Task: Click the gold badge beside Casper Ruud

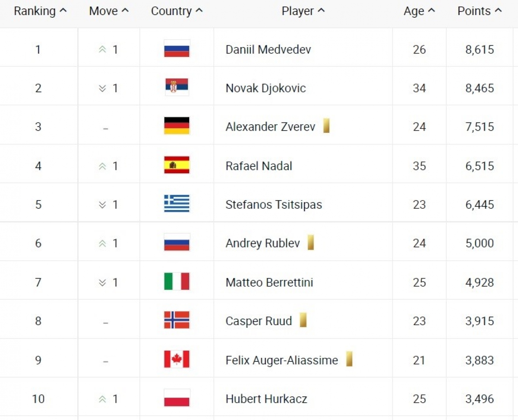Action: tap(303, 320)
